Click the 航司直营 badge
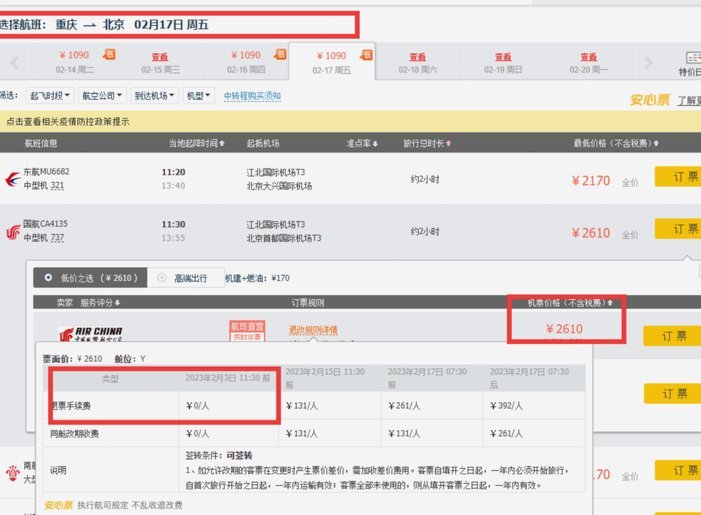This screenshot has width=701, height=515. point(247,331)
